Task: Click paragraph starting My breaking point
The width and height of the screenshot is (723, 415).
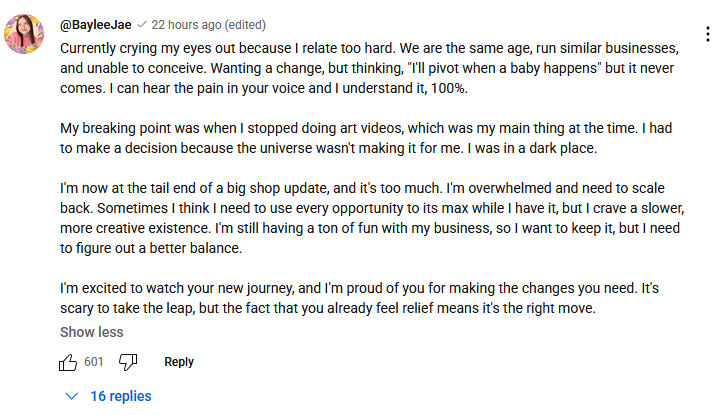Action: [x=366, y=138]
